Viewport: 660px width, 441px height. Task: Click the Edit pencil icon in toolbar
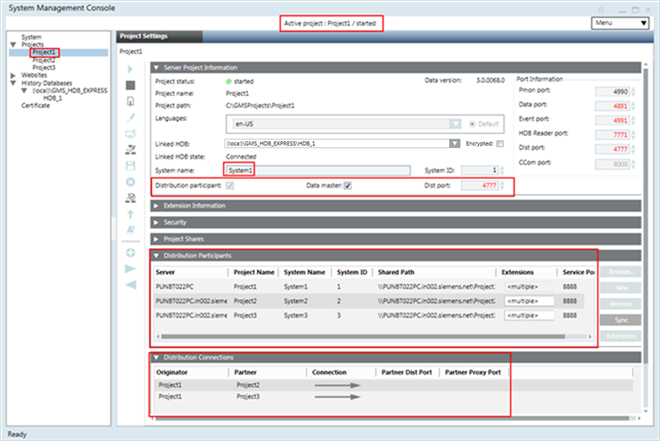(x=130, y=117)
